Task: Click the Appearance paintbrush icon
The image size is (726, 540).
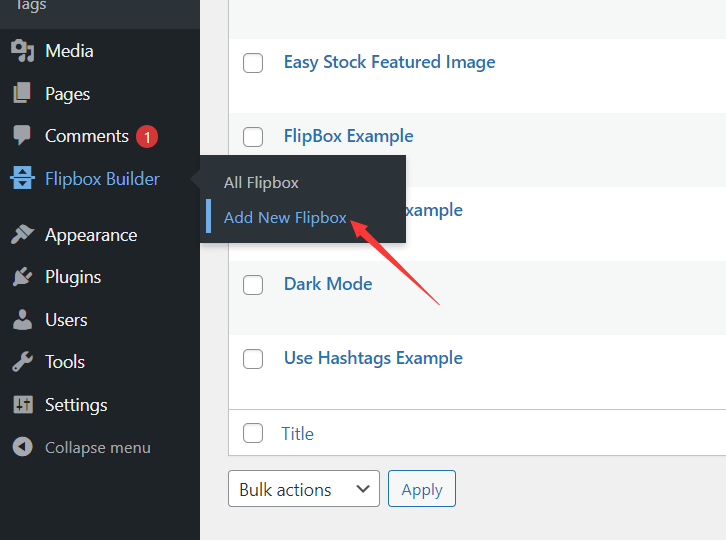Action: (x=22, y=234)
